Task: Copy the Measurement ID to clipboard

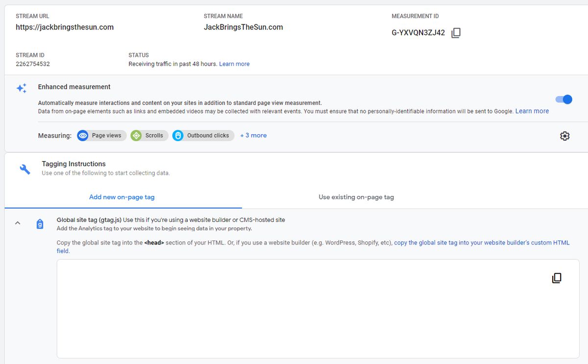Action: (456, 33)
